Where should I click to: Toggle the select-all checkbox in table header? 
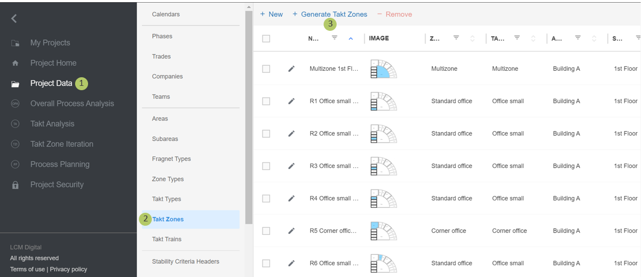[266, 38]
